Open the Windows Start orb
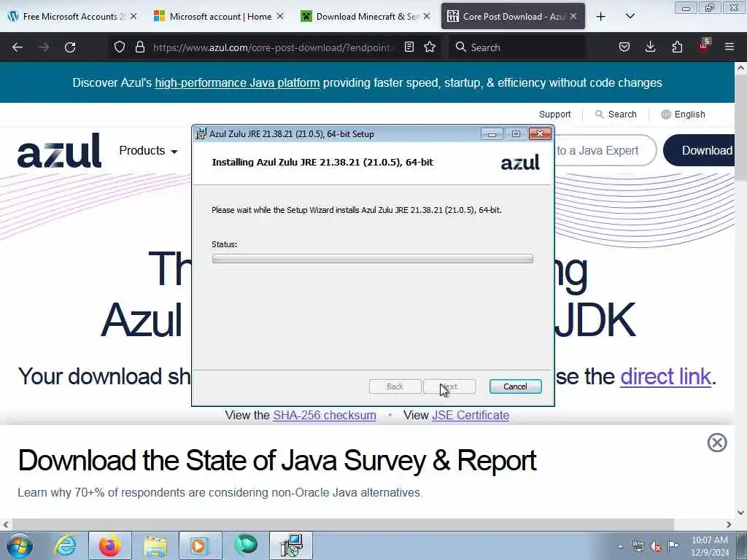The height and width of the screenshot is (560, 747). 20,545
